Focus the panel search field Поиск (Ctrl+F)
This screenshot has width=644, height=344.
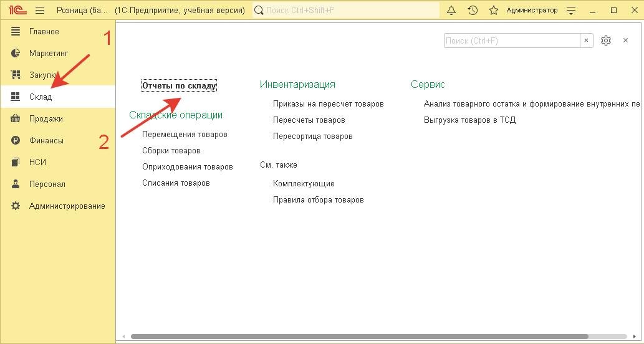click(x=512, y=41)
